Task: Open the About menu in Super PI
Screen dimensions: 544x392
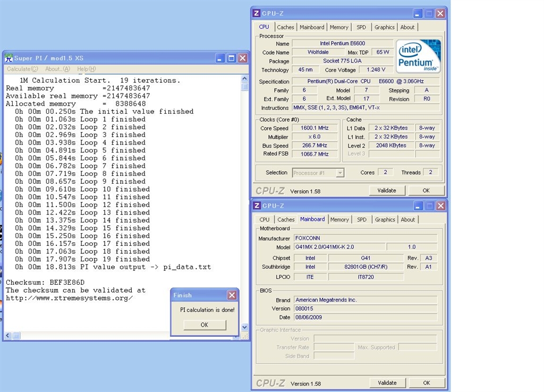Action: tap(57, 69)
